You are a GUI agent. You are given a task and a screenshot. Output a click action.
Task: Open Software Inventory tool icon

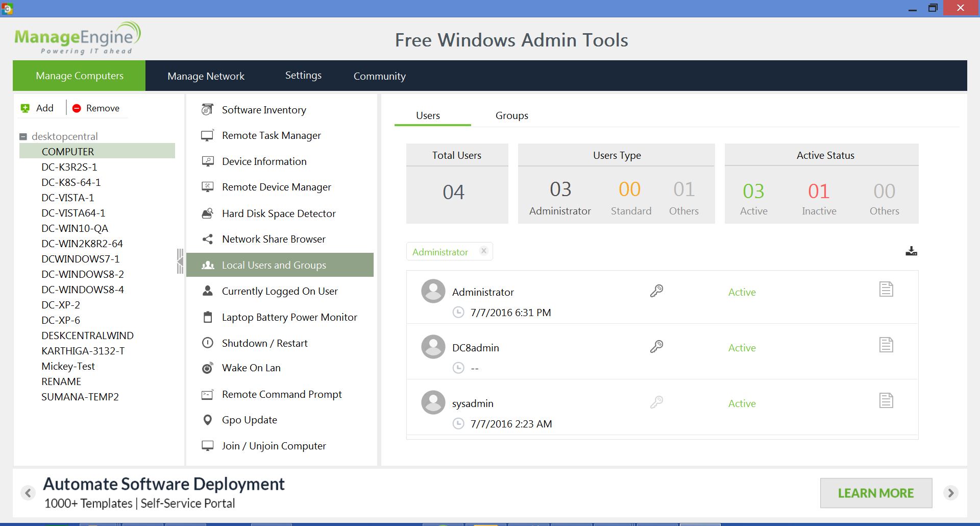(x=207, y=109)
